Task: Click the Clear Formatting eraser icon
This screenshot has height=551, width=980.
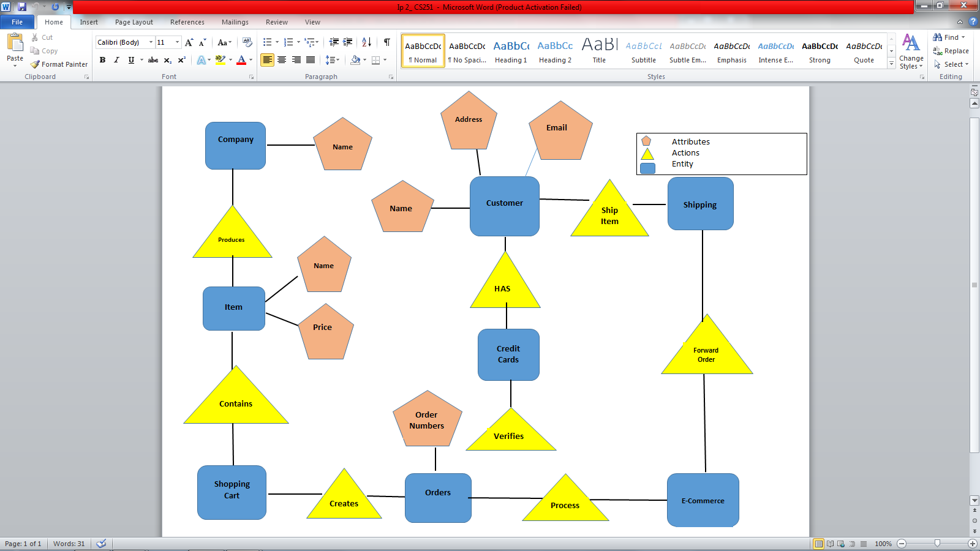Action: coord(247,42)
